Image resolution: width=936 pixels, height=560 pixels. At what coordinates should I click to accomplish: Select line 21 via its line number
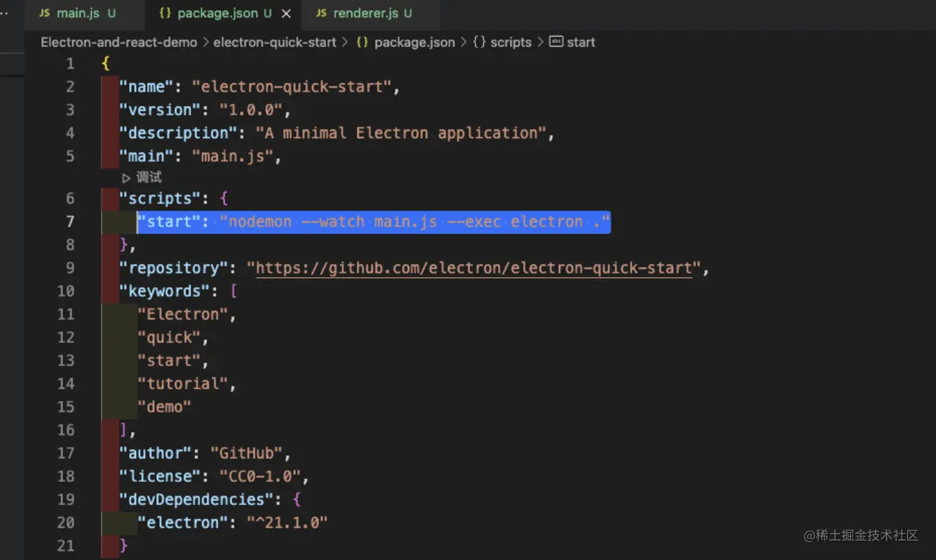click(66, 546)
